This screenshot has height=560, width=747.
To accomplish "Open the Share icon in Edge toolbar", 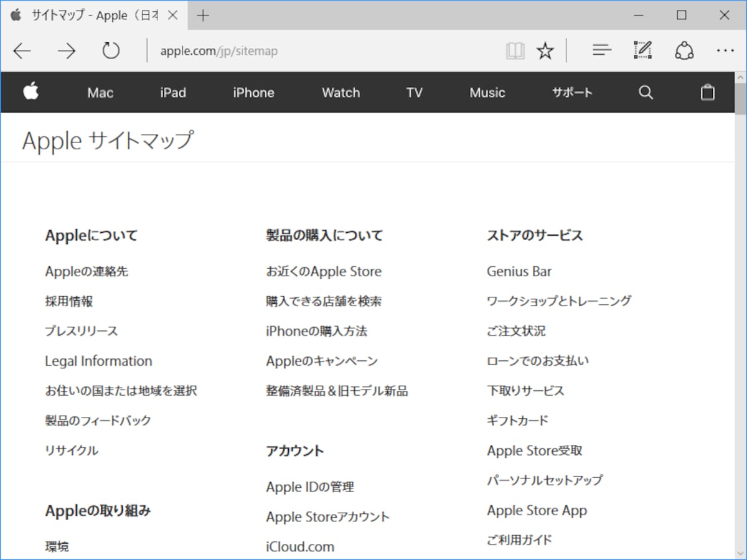I will coord(684,50).
